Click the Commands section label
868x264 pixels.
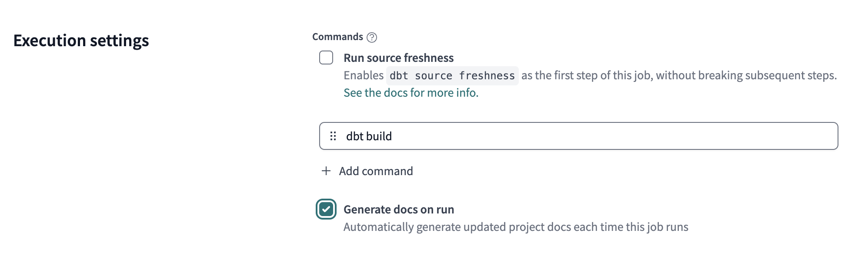point(337,37)
